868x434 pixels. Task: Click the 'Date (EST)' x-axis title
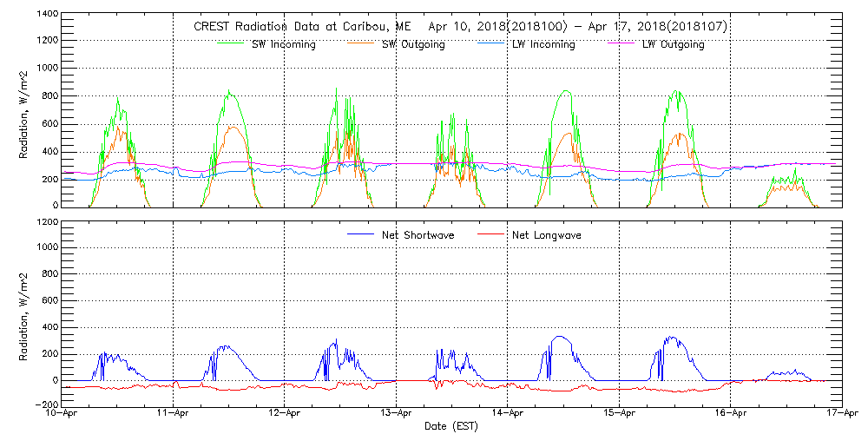coord(451,426)
